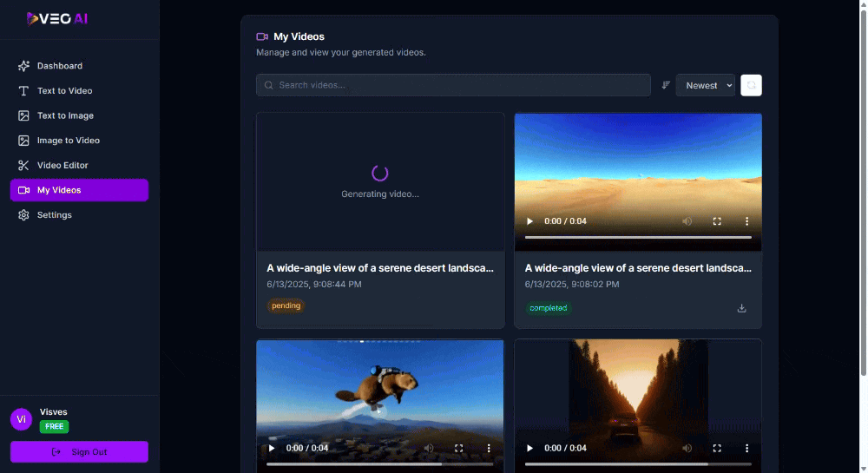
Task: Focus the Search videos field
Action: (x=453, y=85)
